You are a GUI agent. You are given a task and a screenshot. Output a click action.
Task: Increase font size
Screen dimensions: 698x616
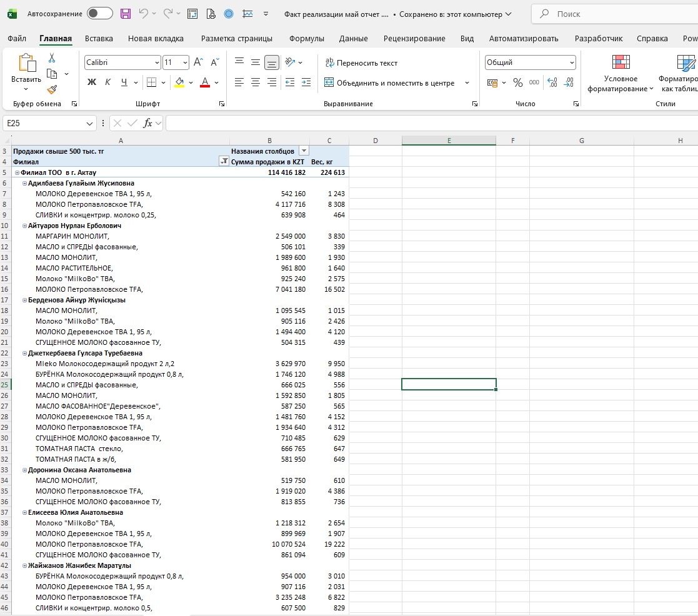pyautogui.click(x=199, y=62)
